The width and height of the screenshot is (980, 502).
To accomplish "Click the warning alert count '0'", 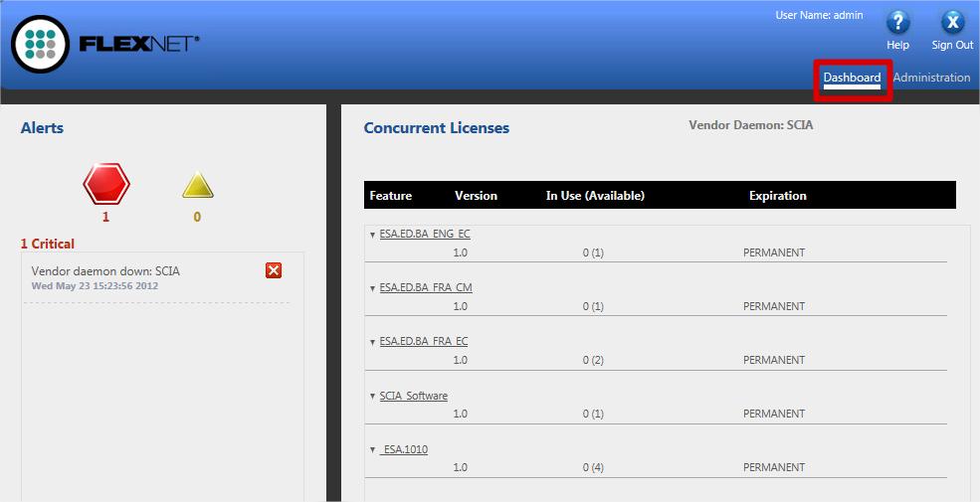I will 197,217.
